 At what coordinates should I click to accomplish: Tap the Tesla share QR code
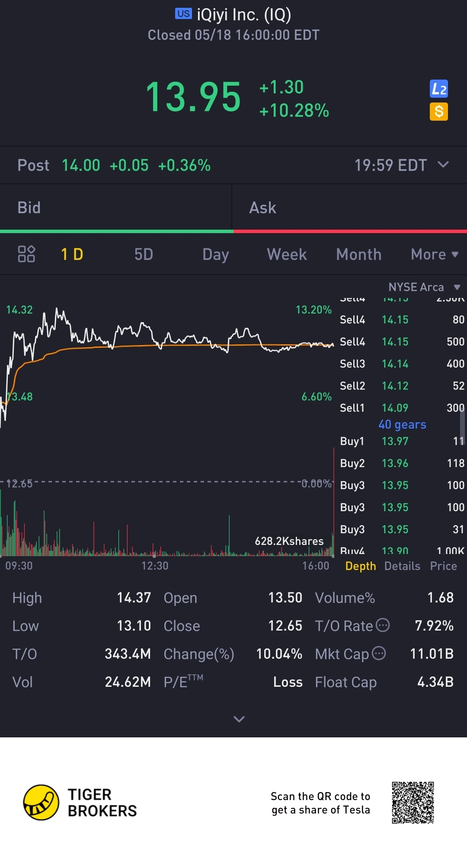[x=413, y=802]
